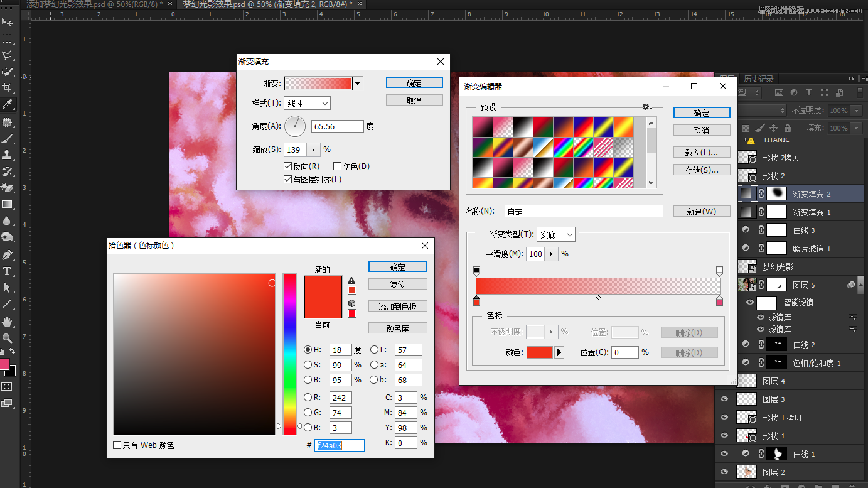Image resolution: width=868 pixels, height=488 pixels.
Task: Select the L lightness radio button
Action: pyautogui.click(x=374, y=350)
